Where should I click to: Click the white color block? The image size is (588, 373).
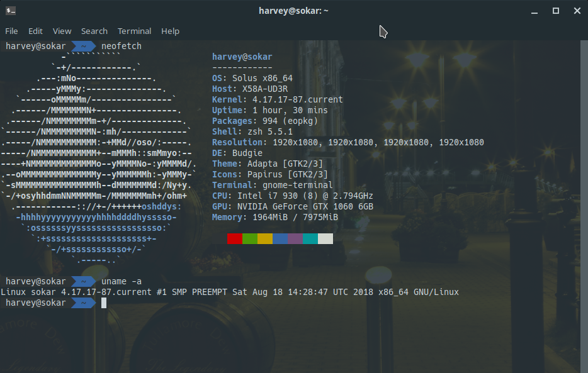(x=325, y=238)
